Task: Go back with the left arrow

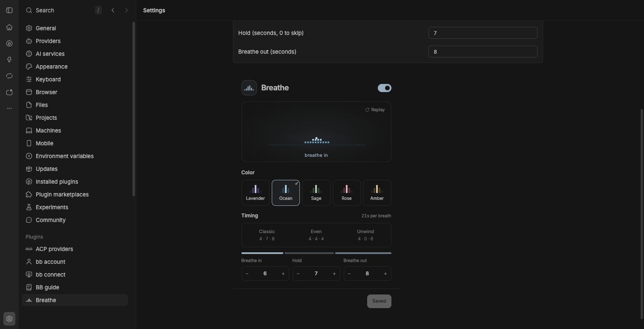Action: (x=113, y=10)
